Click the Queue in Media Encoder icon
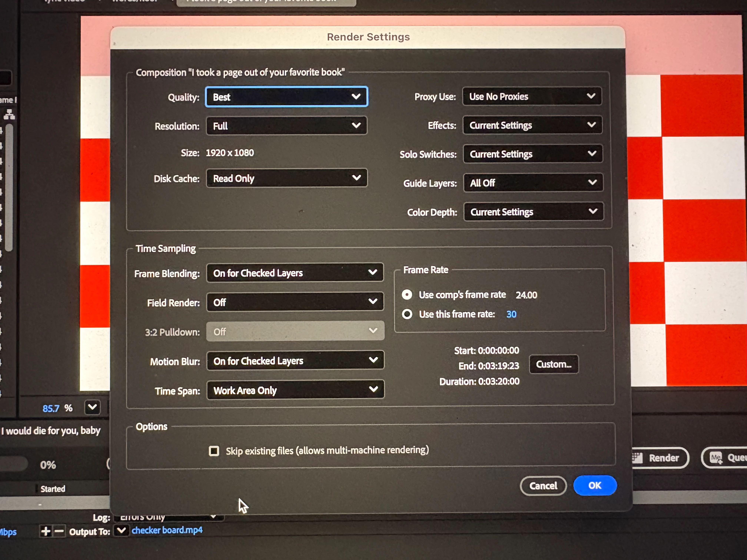This screenshot has width=747, height=560. click(716, 458)
